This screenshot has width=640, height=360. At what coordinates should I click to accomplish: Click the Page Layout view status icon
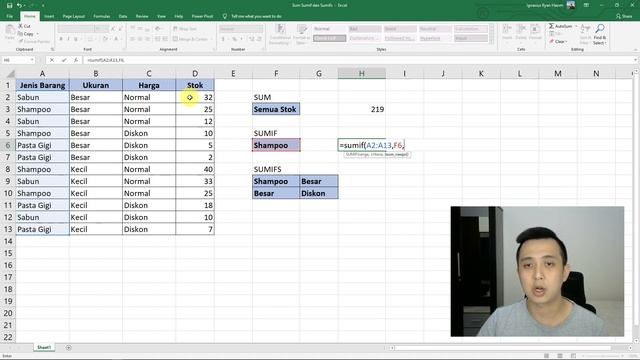(560, 356)
